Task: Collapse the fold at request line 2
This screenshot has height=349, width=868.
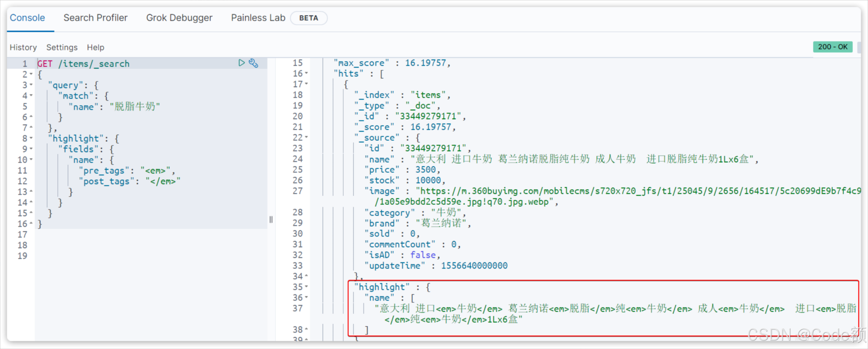Action: 31,74
